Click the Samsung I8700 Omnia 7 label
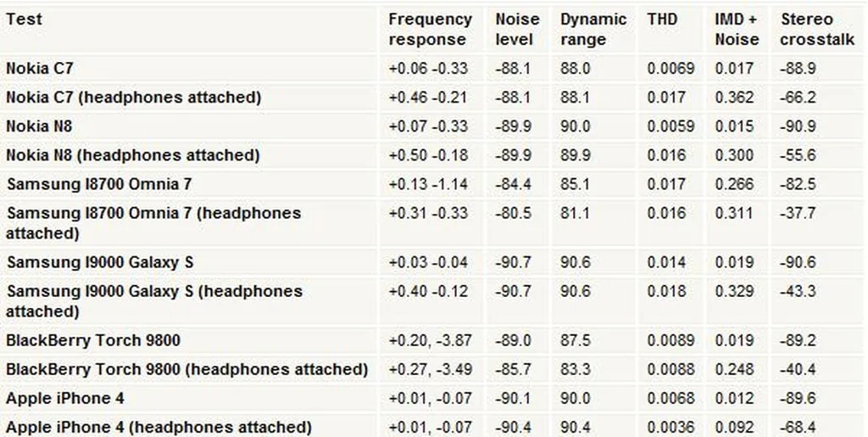Image resolution: width=868 pixels, height=437 pixels. [x=104, y=183]
